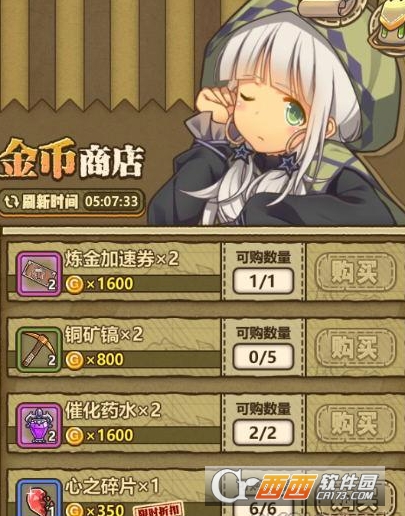This screenshot has width=405, height=516.
Task: Select the copper pickaxe item icon
Action: click(39, 350)
